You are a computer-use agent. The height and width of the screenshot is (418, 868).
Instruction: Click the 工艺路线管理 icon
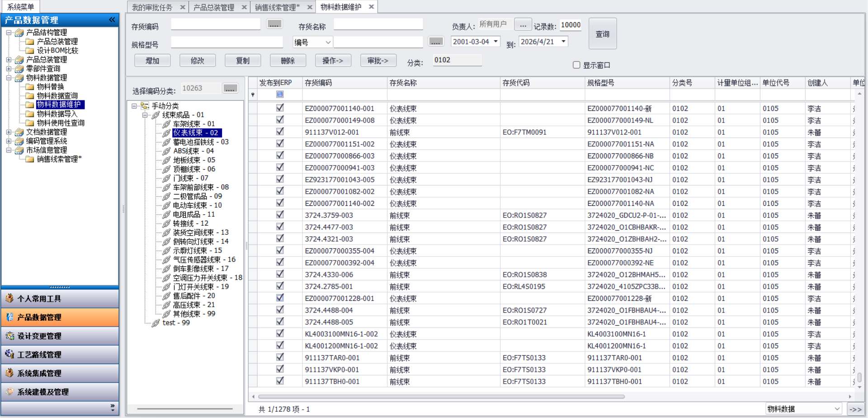click(9, 354)
